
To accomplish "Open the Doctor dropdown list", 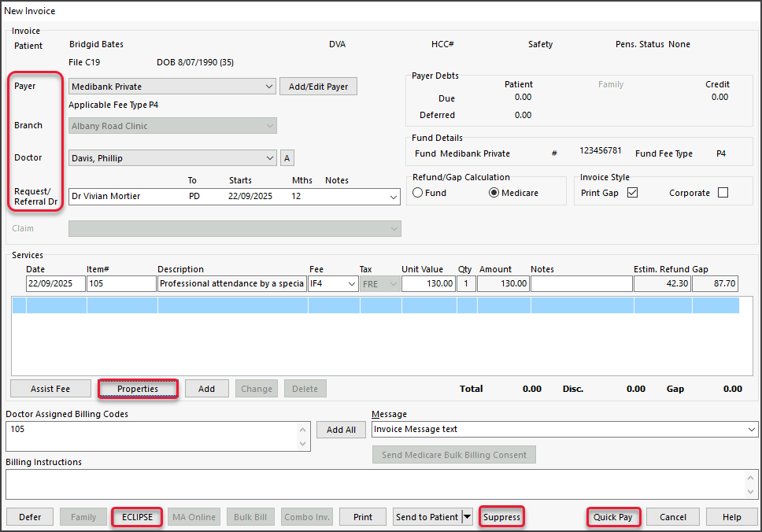I will [x=269, y=158].
